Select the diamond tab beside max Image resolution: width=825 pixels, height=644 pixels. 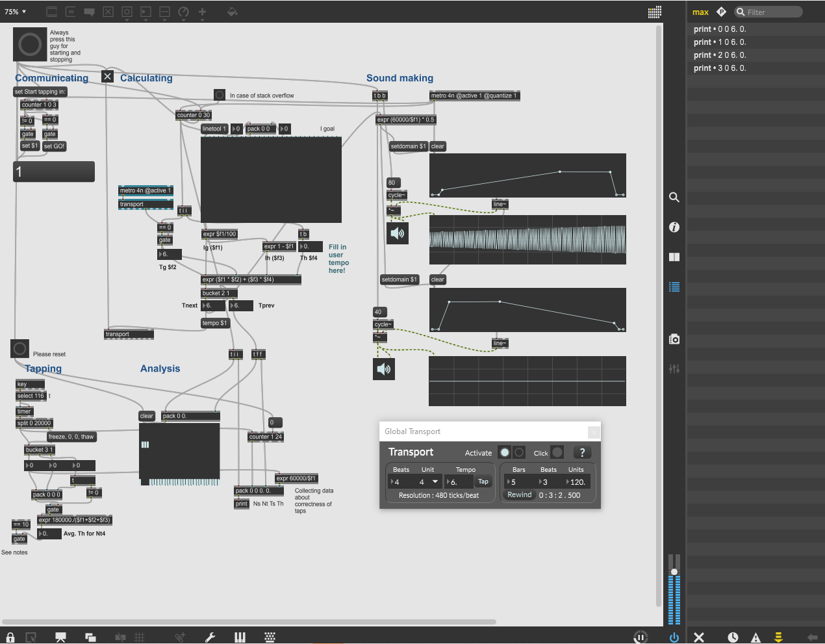(721, 11)
